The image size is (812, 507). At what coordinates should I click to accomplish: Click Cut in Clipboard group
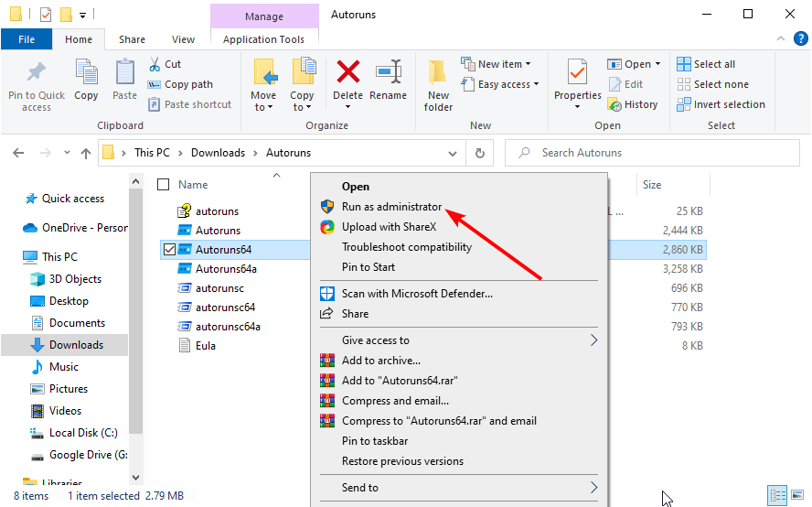point(166,64)
